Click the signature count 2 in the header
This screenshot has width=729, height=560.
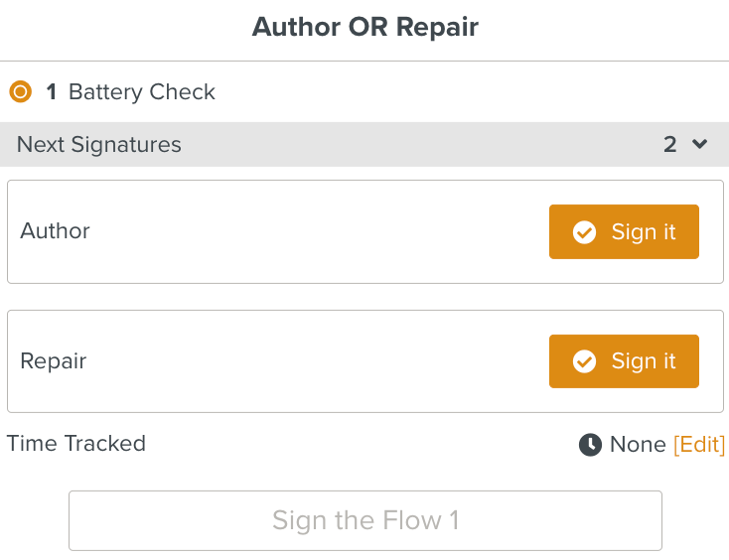coord(670,145)
